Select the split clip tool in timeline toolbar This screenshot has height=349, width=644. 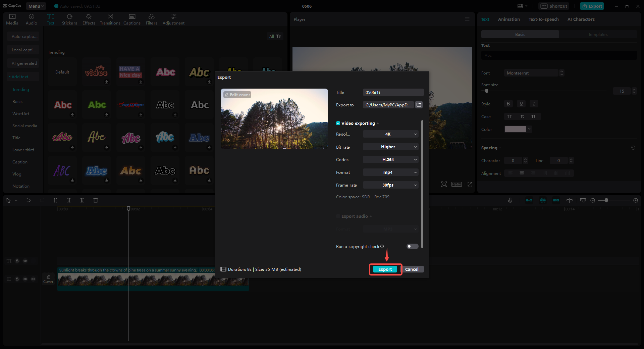pyautogui.click(x=55, y=200)
